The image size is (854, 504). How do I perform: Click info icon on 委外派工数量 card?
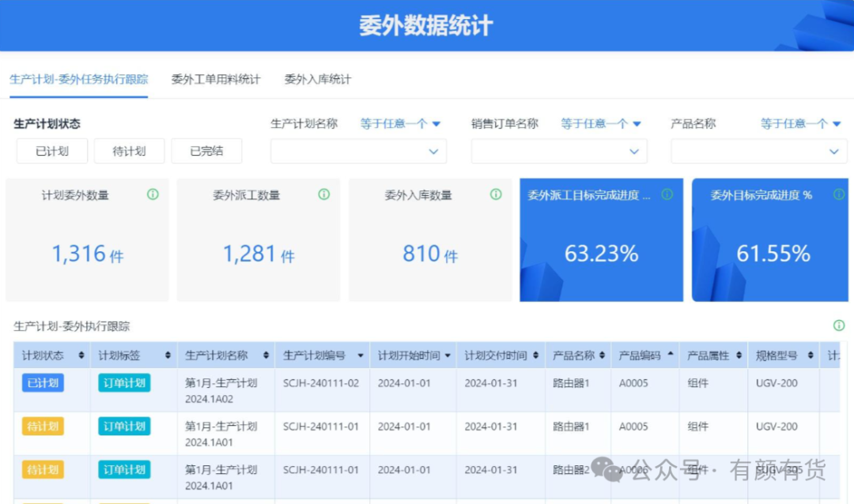(x=323, y=194)
